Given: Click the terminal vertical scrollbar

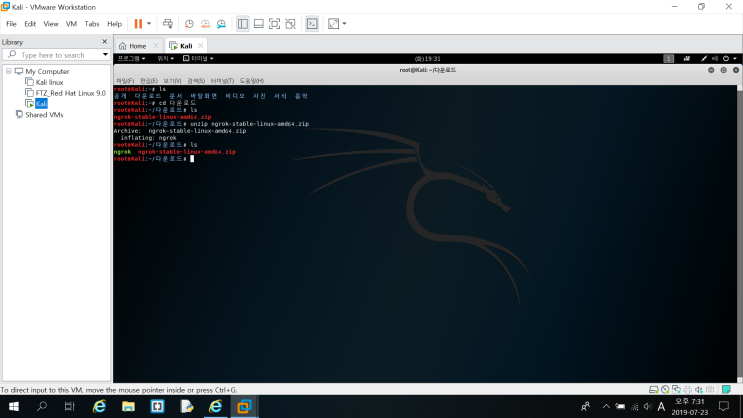Looking at the screenshot, I should (x=740, y=233).
